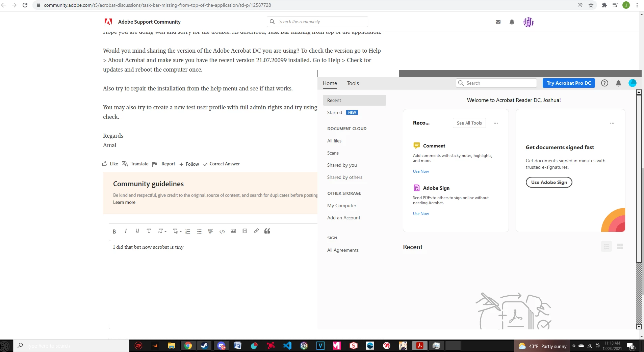Image resolution: width=644 pixels, height=352 pixels.
Task: Bookmark this page with the star
Action: (x=591, y=5)
